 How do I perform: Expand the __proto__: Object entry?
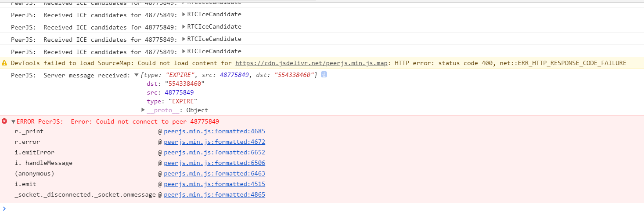click(x=143, y=110)
